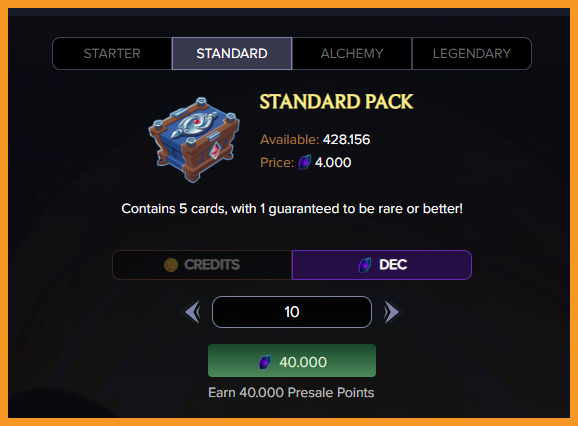Choose DEC as the payment currency
The width and height of the screenshot is (578, 426).
click(x=382, y=265)
